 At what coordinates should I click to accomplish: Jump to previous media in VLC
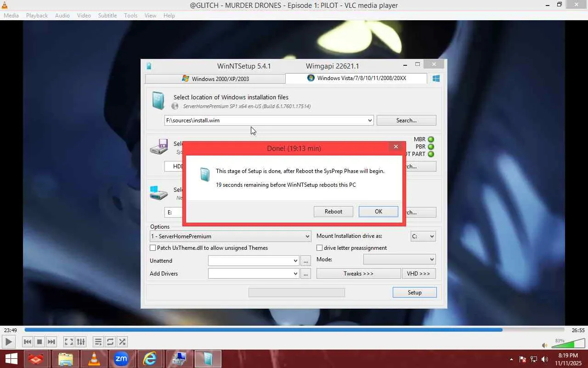pyautogui.click(x=28, y=342)
